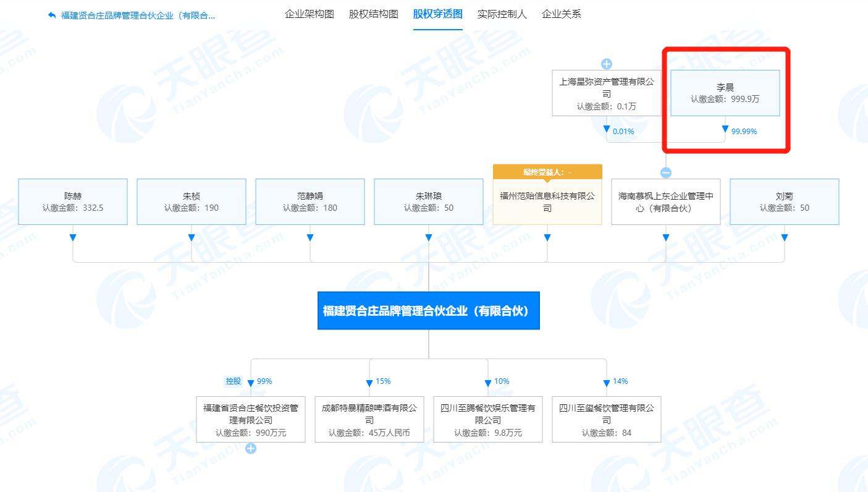Open the 上海星弥资产管理有限公司 node
The width and height of the screenshot is (868, 492).
[607, 93]
